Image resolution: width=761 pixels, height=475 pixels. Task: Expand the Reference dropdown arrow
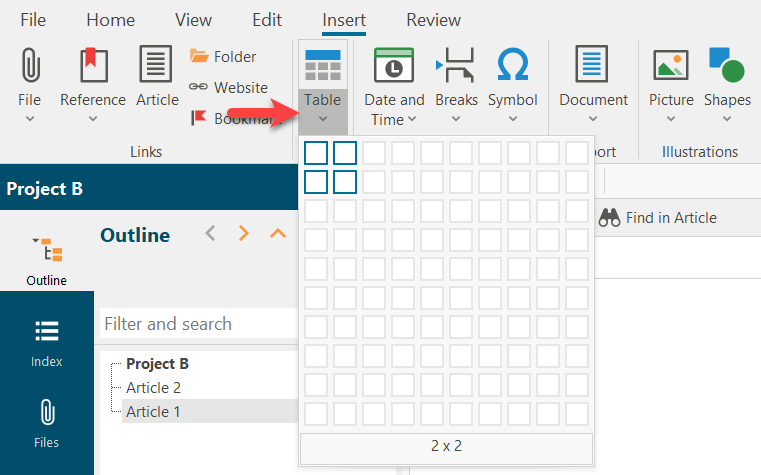[x=92, y=120]
